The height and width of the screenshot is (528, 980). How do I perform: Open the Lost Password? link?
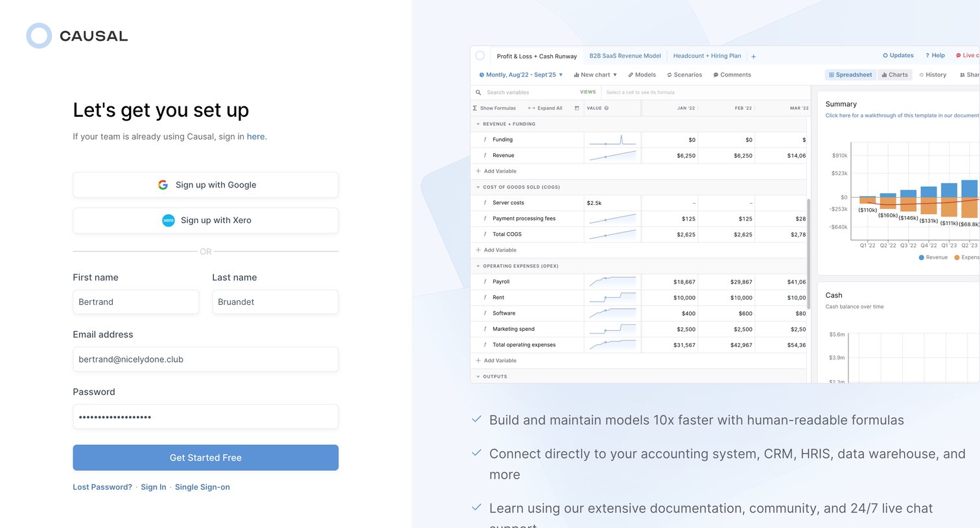click(102, 487)
